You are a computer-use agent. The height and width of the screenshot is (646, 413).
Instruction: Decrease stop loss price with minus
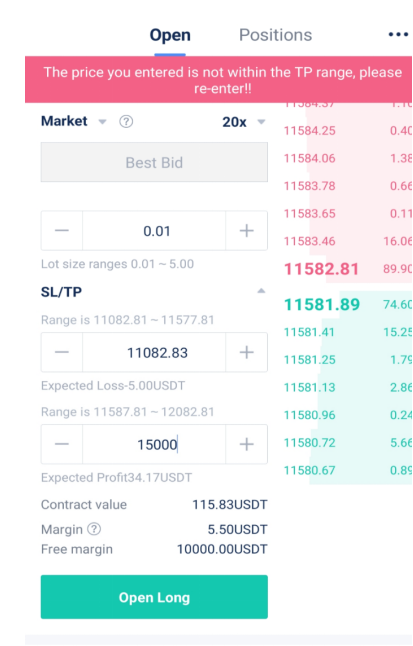62,352
